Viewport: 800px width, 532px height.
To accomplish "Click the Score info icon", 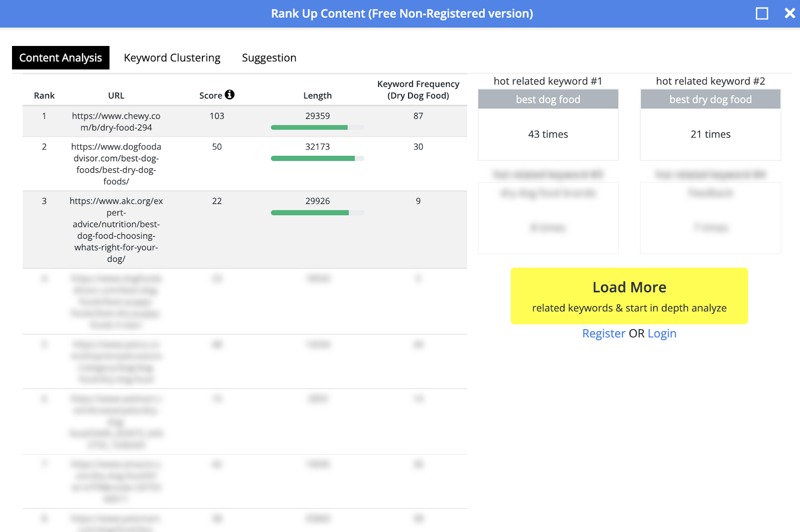I will click(x=229, y=94).
